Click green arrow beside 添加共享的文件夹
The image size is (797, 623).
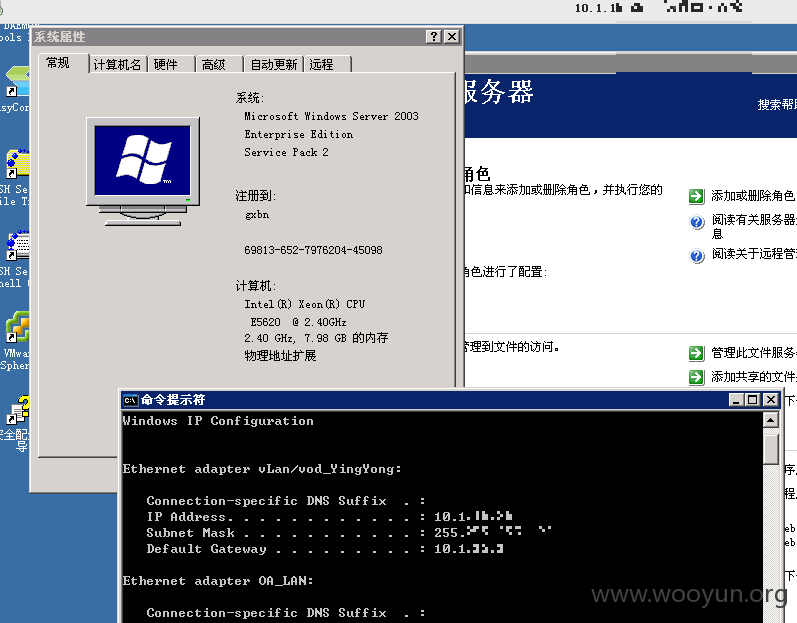pos(696,377)
